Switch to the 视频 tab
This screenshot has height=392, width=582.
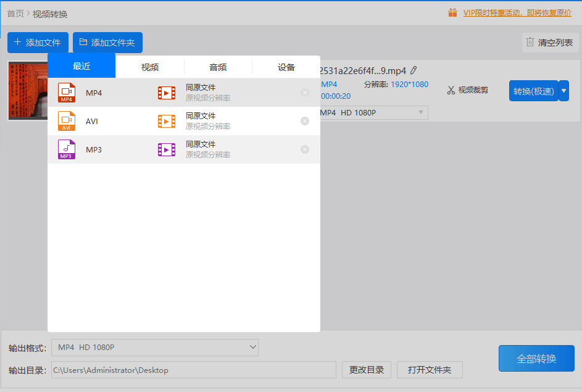tap(150, 67)
